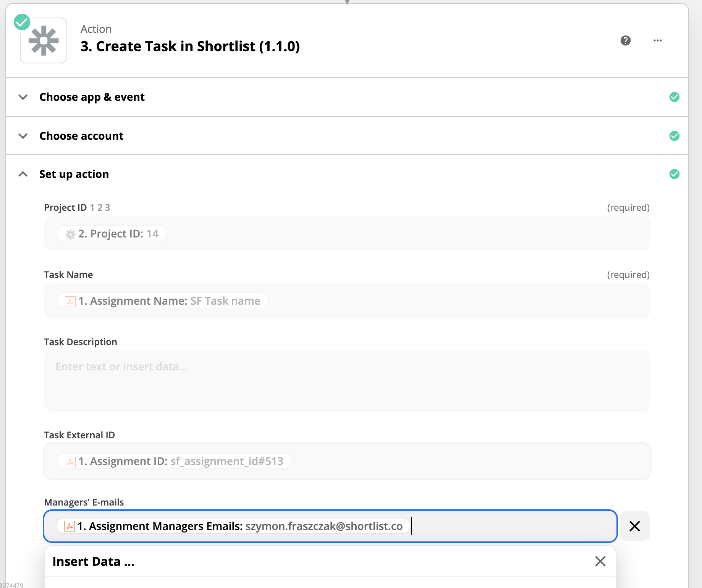Click the green check beside Choose account
The width and height of the screenshot is (702, 588).
click(x=675, y=136)
